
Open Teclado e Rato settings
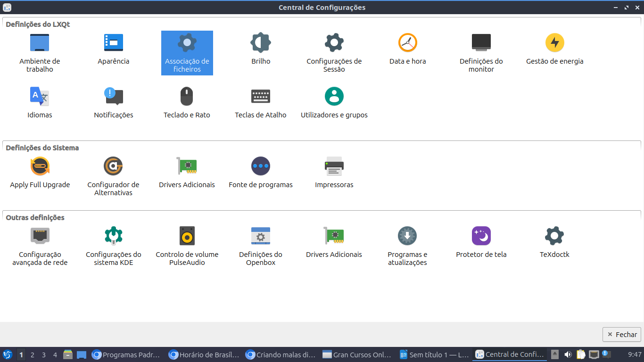pyautogui.click(x=187, y=103)
